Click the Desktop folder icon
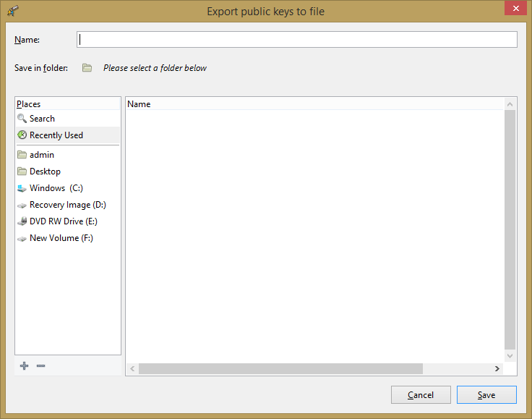This screenshot has width=532, height=419. (22, 172)
